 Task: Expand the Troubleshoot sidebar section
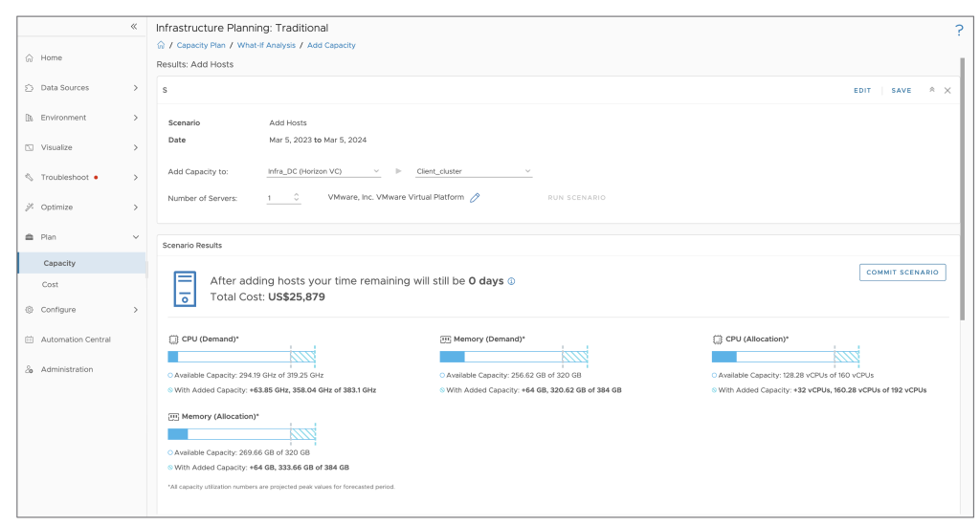(x=81, y=177)
